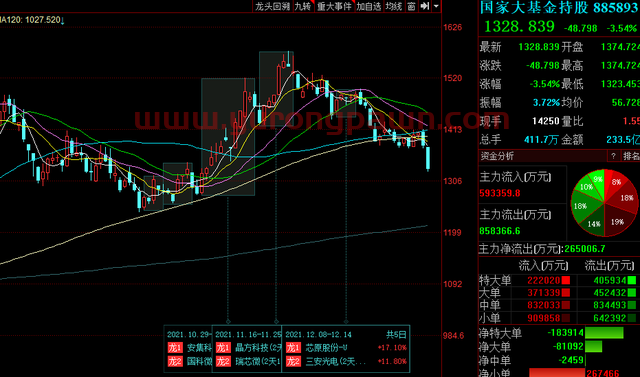Open the 龙头回溯 toolbar item

point(272,6)
